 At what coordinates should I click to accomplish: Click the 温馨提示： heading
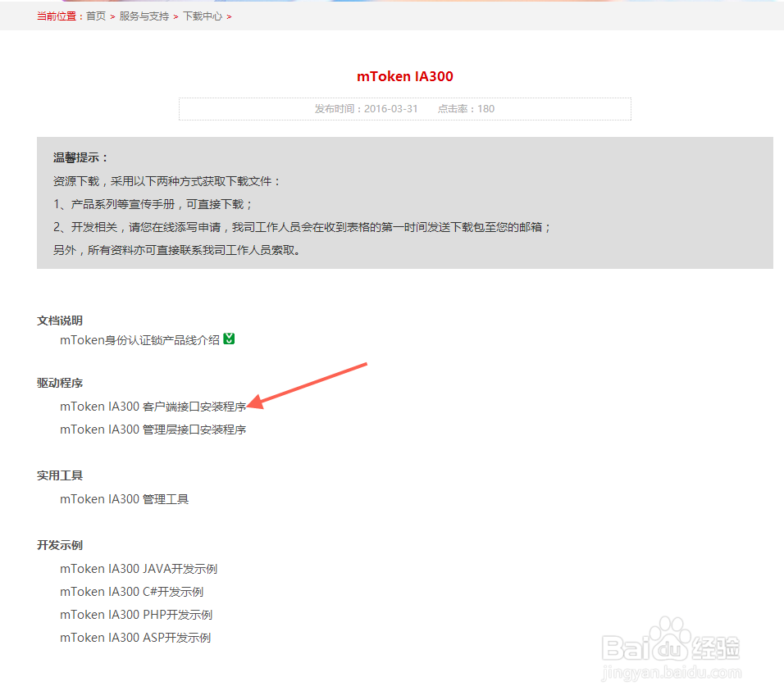[80, 158]
